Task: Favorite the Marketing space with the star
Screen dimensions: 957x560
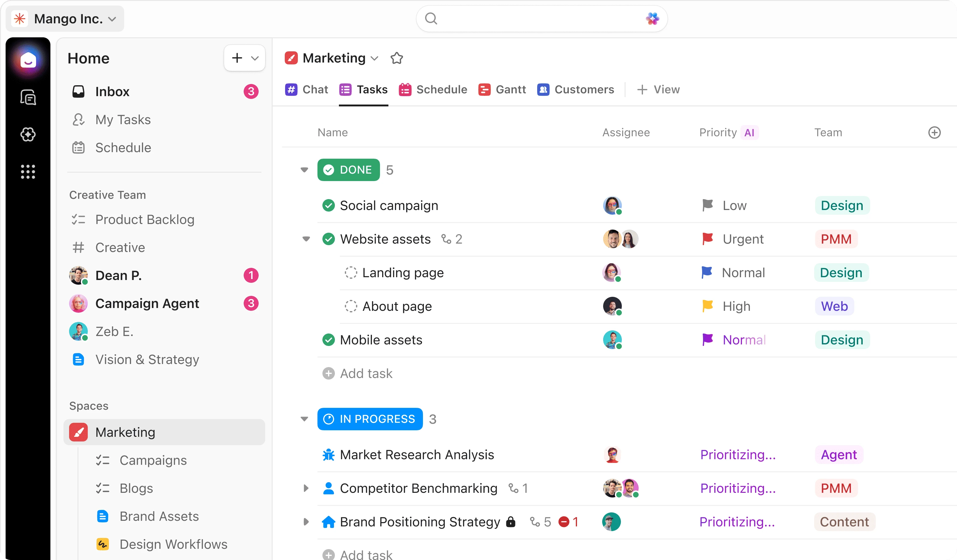Action: click(396, 58)
